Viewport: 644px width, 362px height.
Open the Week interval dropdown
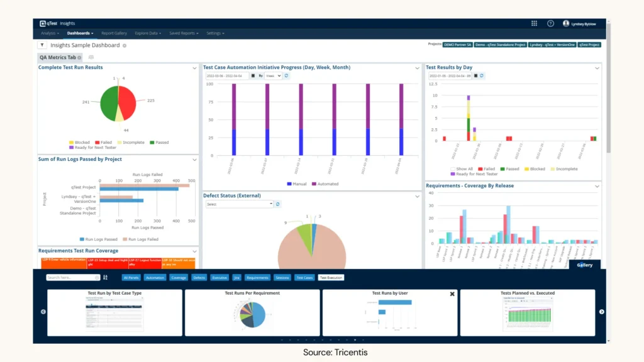pos(273,75)
